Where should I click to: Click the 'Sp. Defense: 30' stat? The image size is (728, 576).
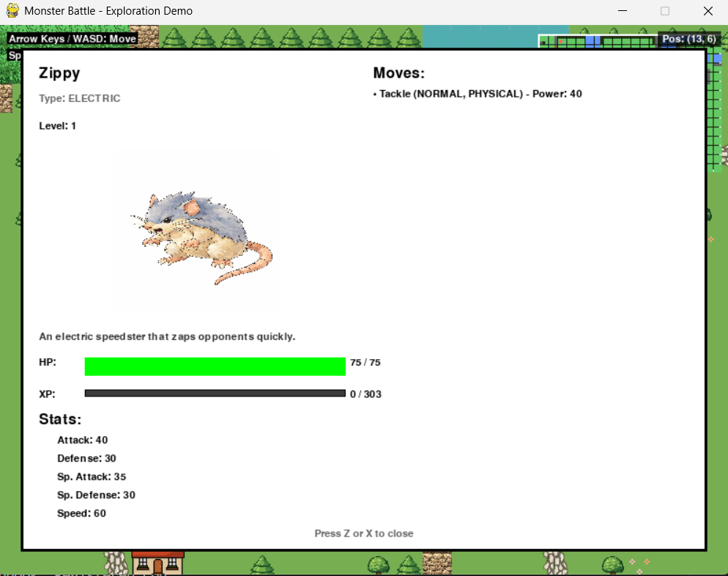(x=96, y=495)
